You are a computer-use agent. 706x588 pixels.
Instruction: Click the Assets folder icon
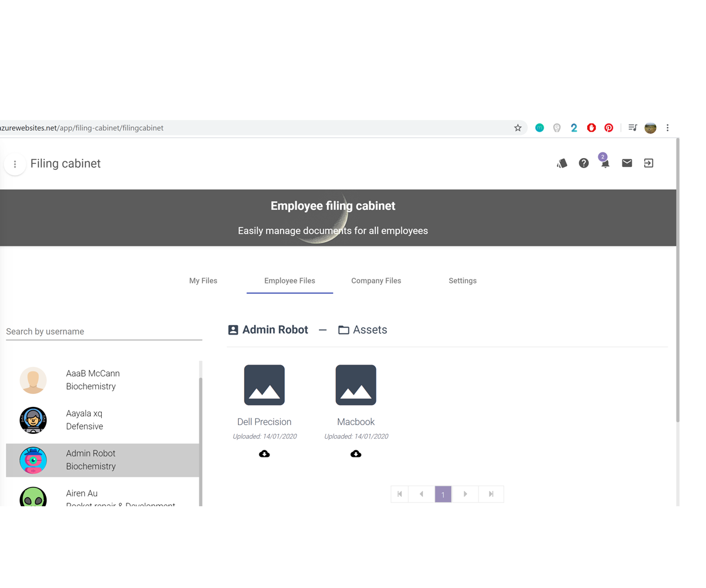pos(344,330)
